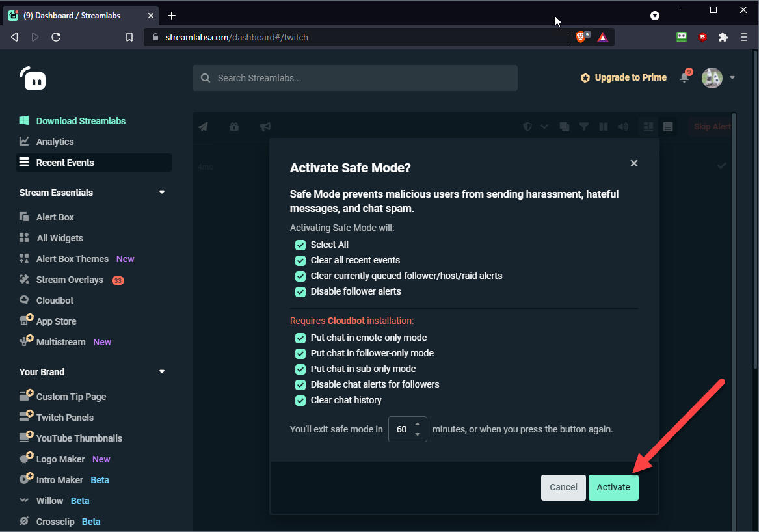Uncheck the Select All checkbox
Screen dimensions: 759x532
click(x=300, y=245)
